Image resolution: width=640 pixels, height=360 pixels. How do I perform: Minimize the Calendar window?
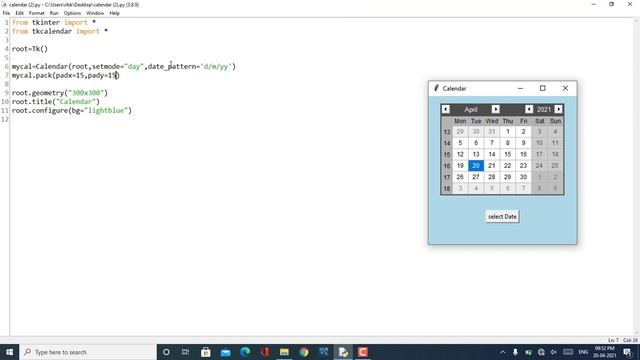click(x=520, y=88)
